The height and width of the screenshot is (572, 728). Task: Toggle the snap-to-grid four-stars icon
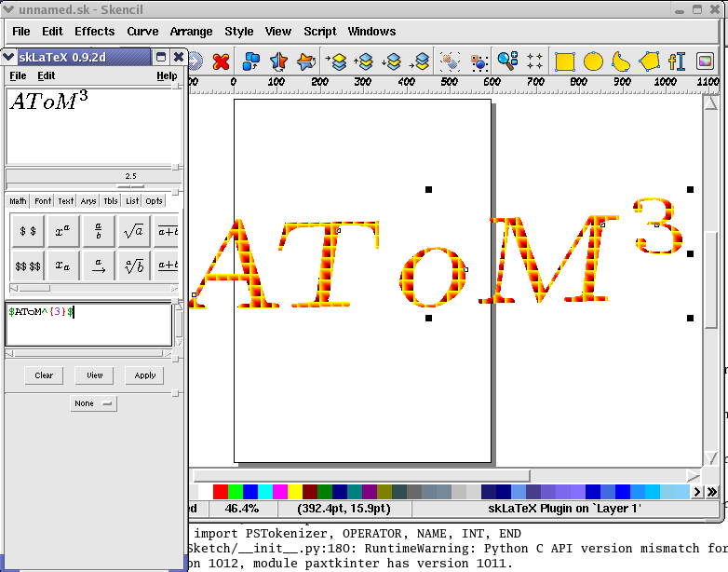point(535,61)
